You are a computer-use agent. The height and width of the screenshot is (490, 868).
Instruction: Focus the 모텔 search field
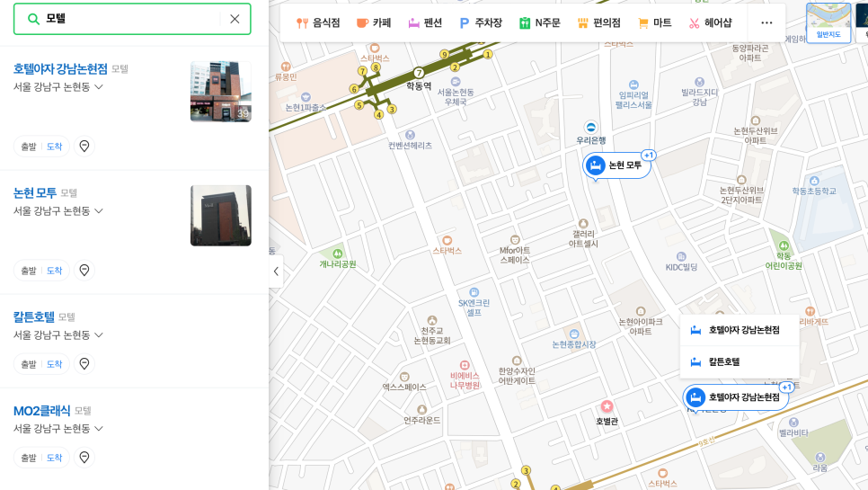tap(132, 19)
